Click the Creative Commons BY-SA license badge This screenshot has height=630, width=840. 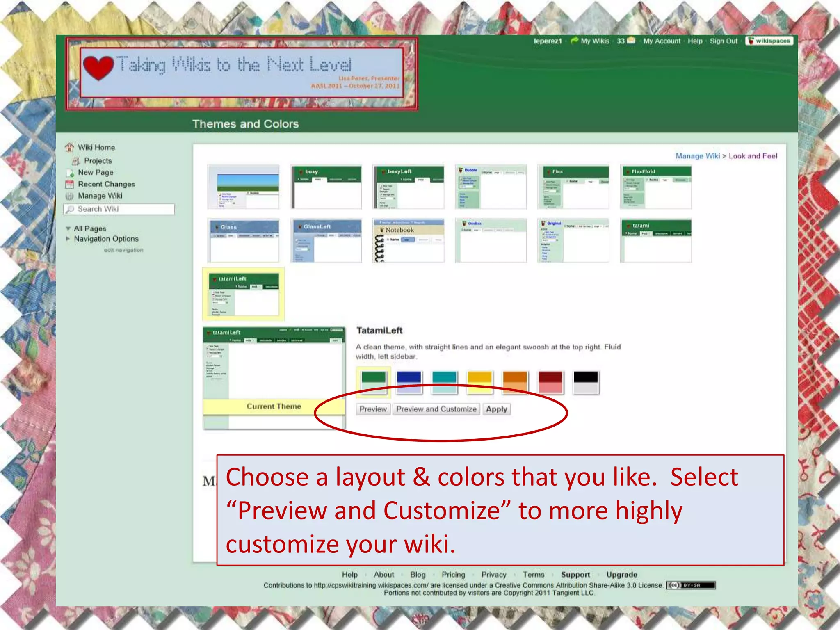(691, 585)
